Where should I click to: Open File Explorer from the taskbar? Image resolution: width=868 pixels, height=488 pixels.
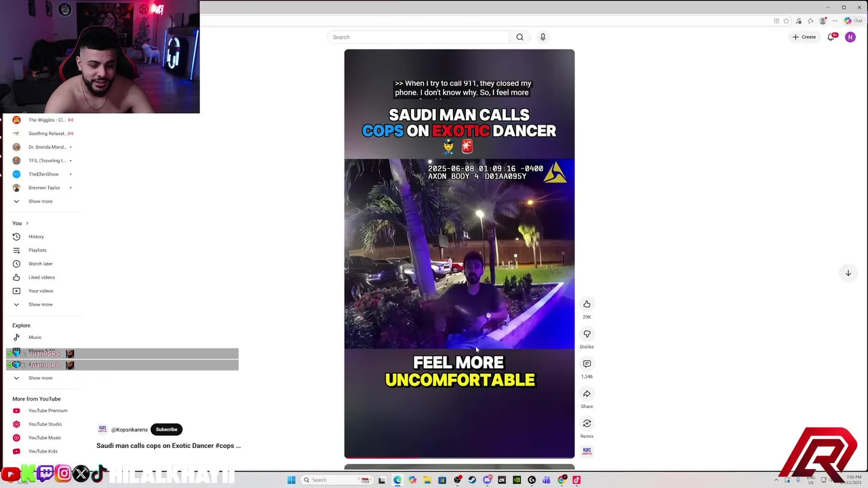pyautogui.click(x=427, y=480)
